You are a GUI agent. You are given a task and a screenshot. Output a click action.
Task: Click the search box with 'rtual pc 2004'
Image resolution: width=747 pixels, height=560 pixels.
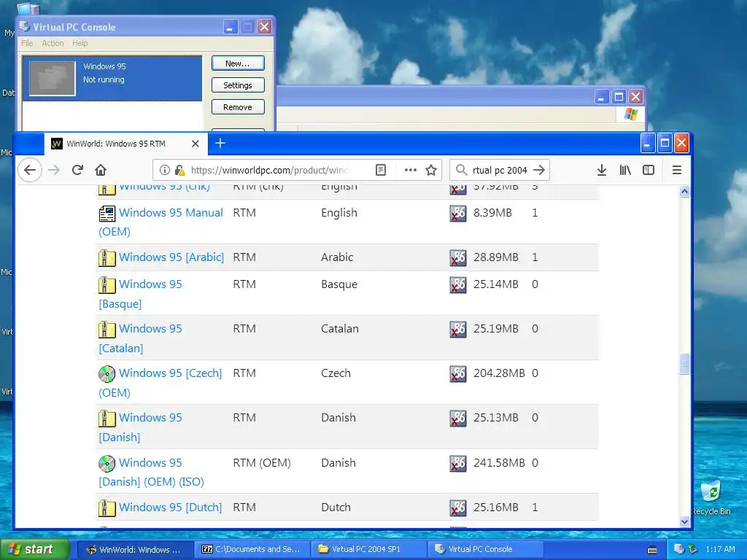(x=500, y=170)
